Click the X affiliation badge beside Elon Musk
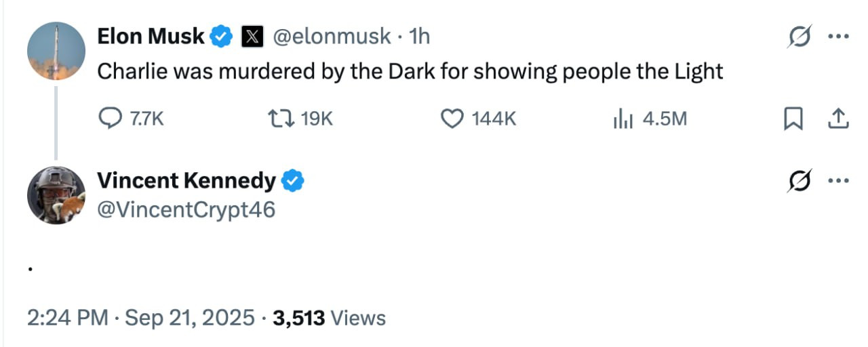This screenshot has width=868, height=347. [252, 37]
